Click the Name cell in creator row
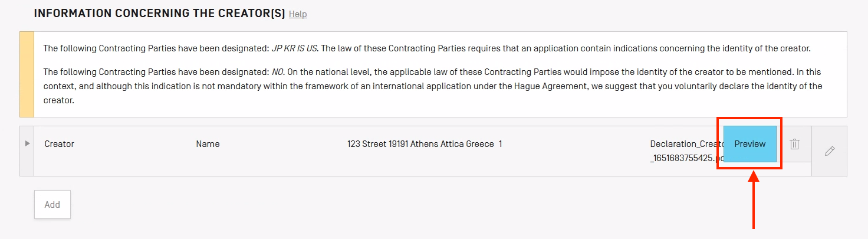The width and height of the screenshot is (868, 239). (208, 144)
